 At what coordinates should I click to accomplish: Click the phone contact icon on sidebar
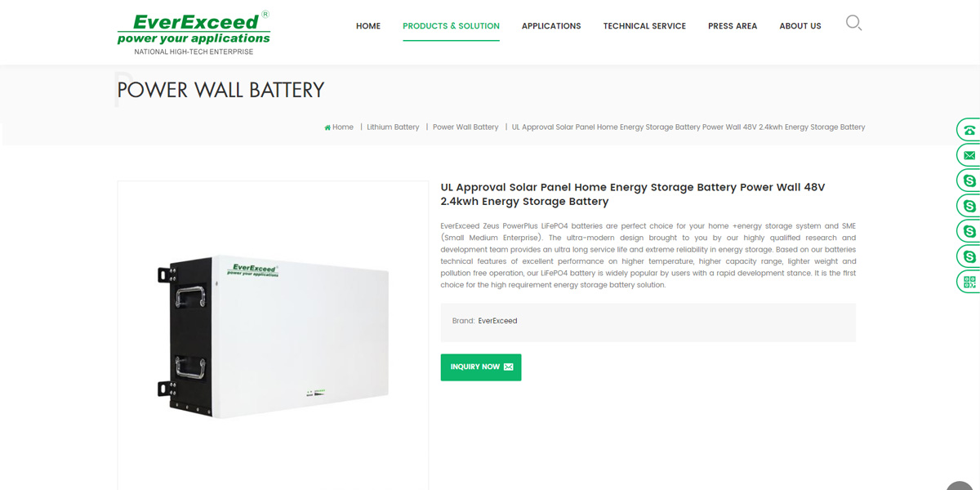pyautogui.click(x=969, y=130)
